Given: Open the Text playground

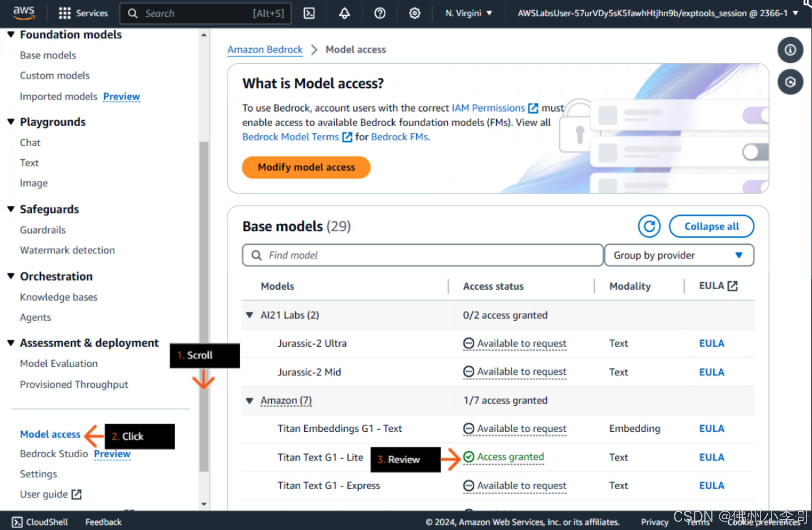Looking at the screenshot, I should tap(29, 163).
